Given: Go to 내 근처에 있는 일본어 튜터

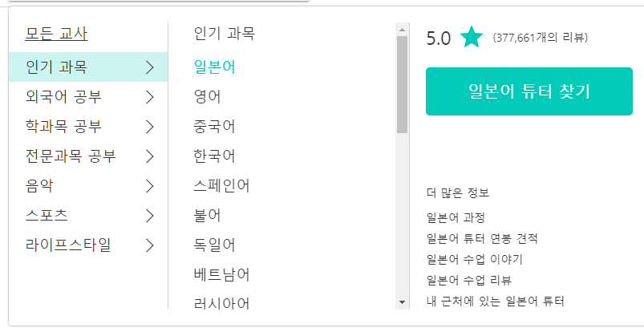Looking at the screenshot, I should coord(496,302).
